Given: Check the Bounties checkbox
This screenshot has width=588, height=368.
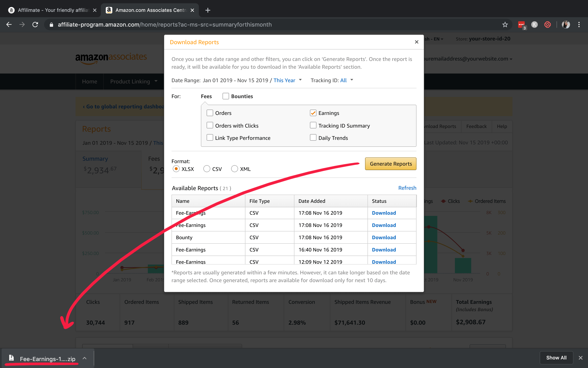Looking at the screenshot, I should click(x=226, y=96).
